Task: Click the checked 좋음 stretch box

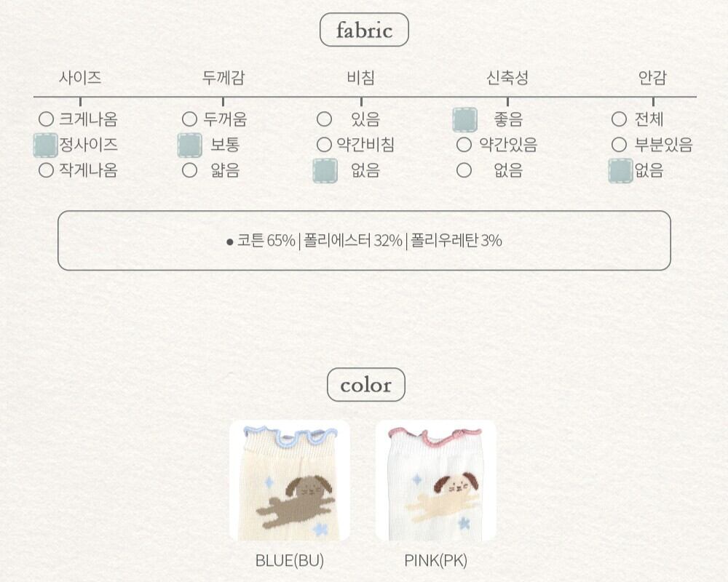Action: tap(464, 119)
